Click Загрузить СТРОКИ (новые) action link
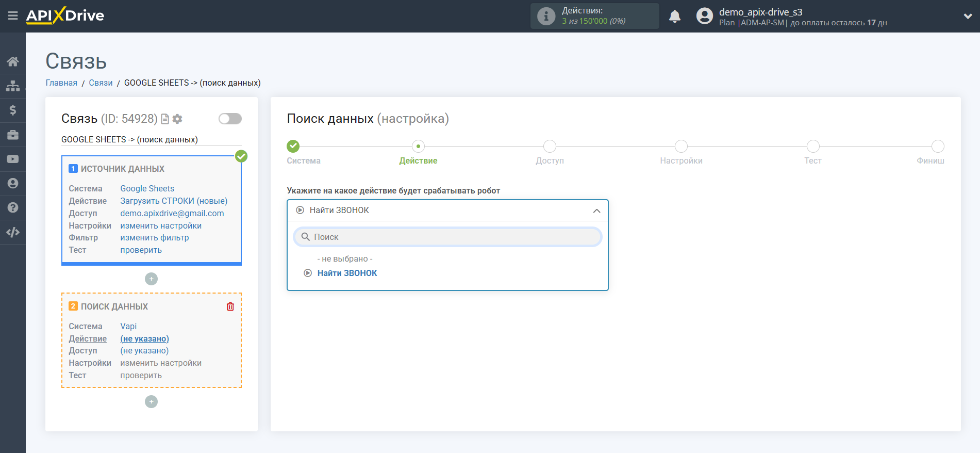The width and height of the screenshot is (980, 453). click(174, 201)
